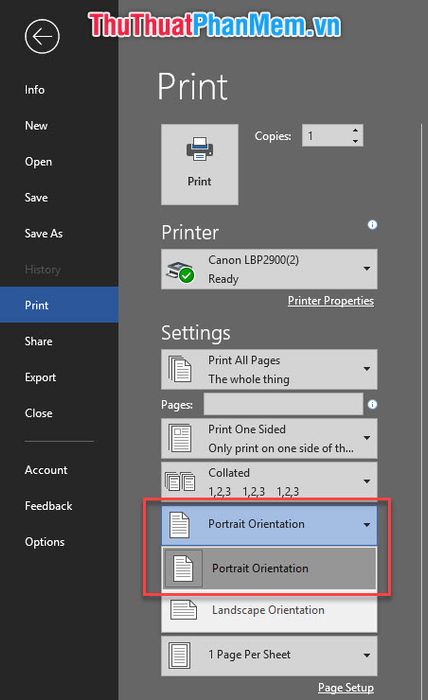Screen dimensions: 428x700
Task: Click the Canon printer ready status icon
Action: (180, 271)
